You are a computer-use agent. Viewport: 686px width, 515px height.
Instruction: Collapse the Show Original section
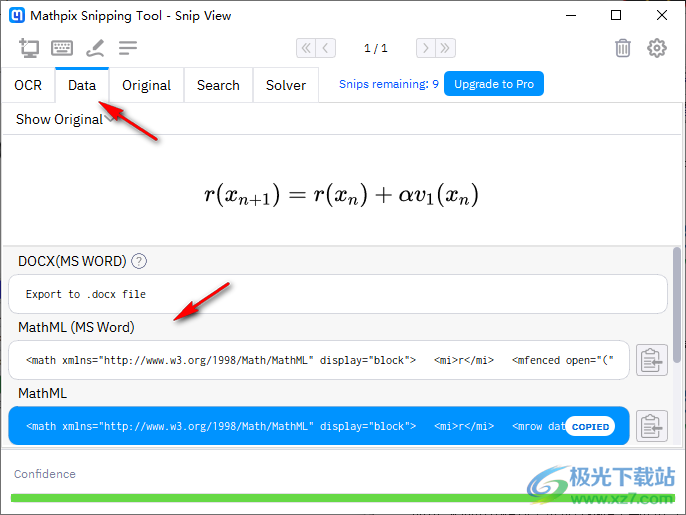(66, 119)
